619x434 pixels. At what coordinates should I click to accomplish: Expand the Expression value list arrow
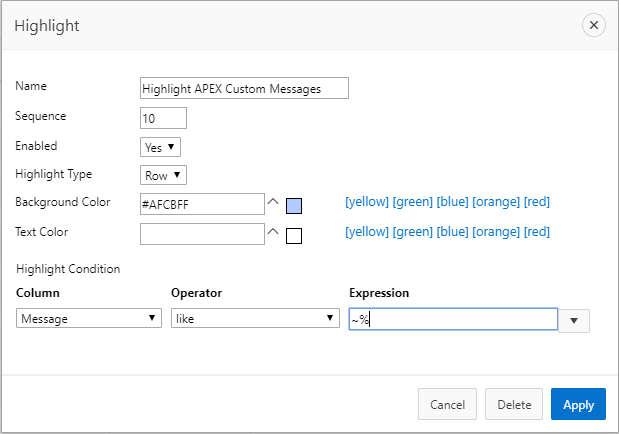574,321
